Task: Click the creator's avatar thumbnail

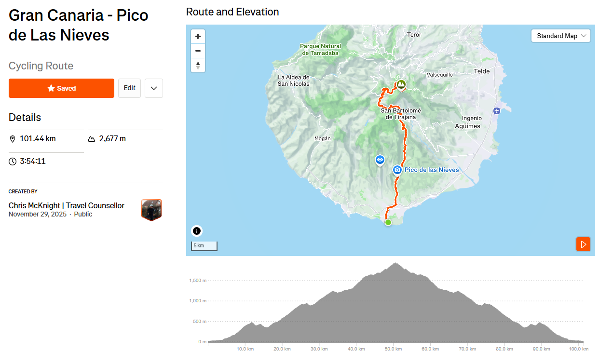Action: pos(151,210)
